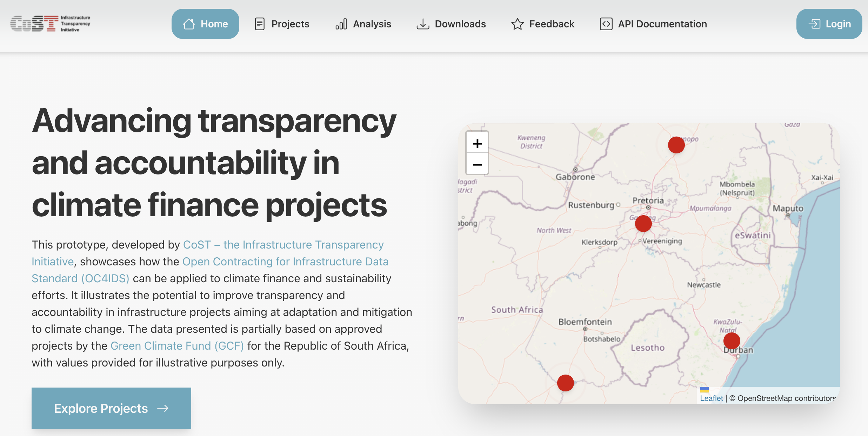The height and width of the screenshot is (436, 868).
Task: Click the star icon beside Feedback
Action: [518, 24]
